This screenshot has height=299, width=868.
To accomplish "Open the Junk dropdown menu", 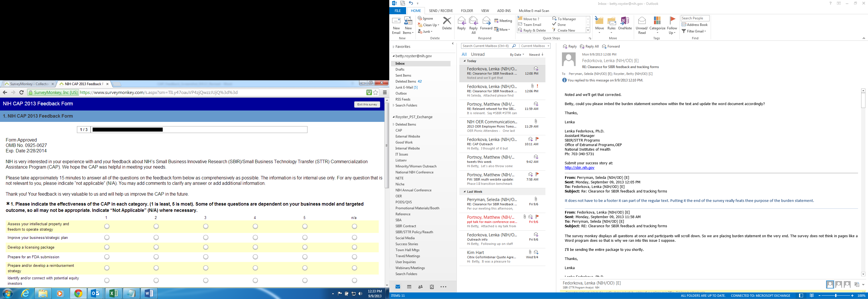I will [425, 32].
